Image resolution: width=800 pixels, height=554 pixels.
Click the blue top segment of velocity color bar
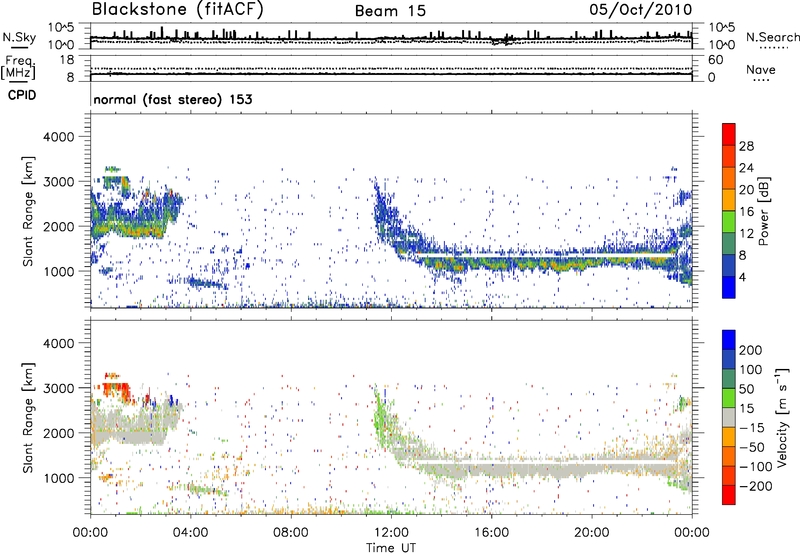click(729, 340)
